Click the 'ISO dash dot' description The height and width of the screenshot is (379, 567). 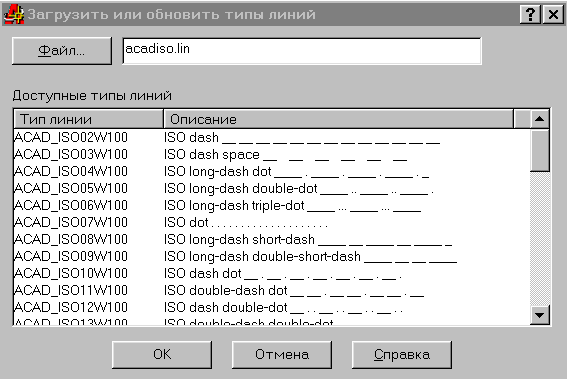pos(283,274)
